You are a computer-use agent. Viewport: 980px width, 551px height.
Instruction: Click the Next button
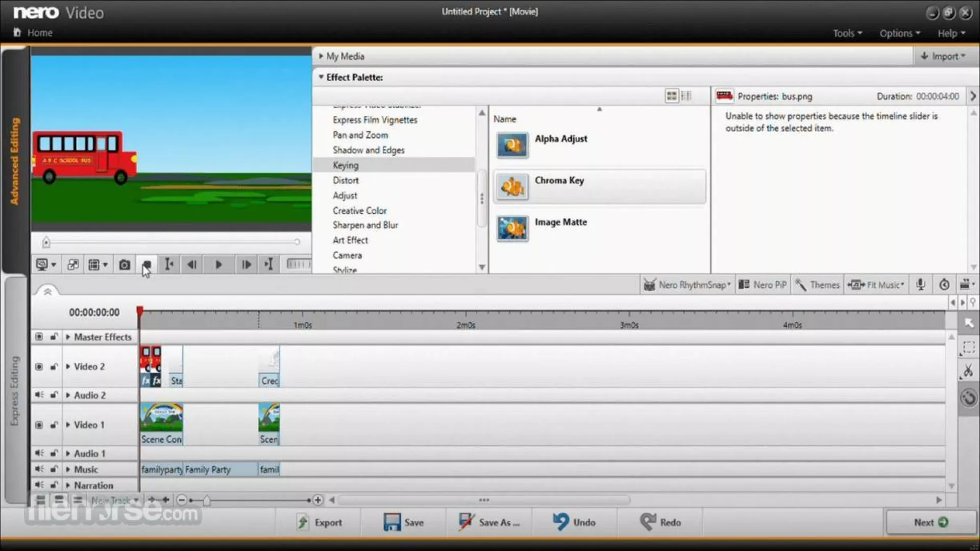click(x=930, y=522)
